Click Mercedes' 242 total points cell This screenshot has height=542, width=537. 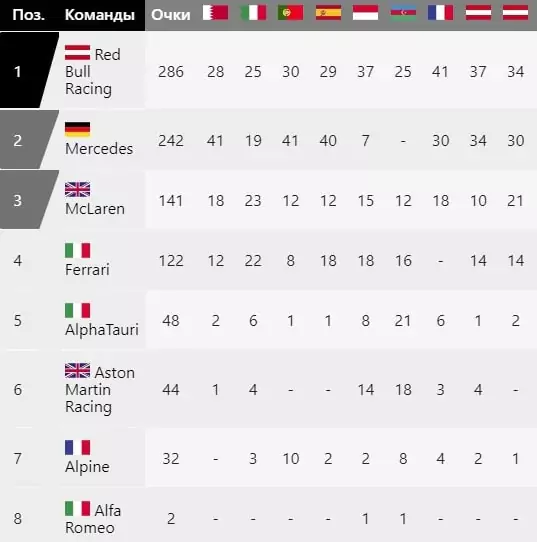point(171,141)
